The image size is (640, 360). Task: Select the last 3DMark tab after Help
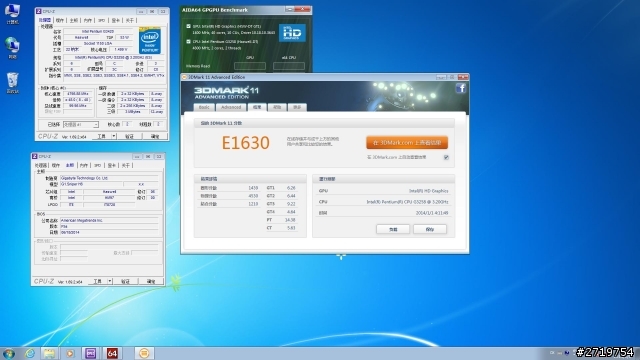pyautogui.click(x=297, y=107)
